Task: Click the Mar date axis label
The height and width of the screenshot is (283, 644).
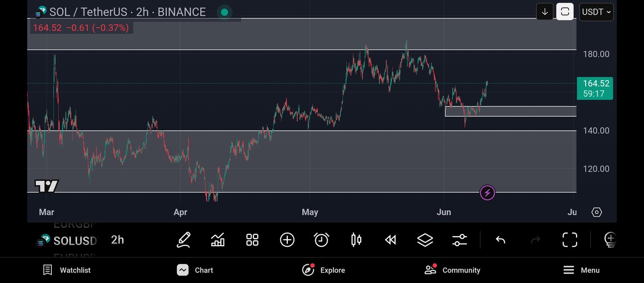Action: coord(47,212)
